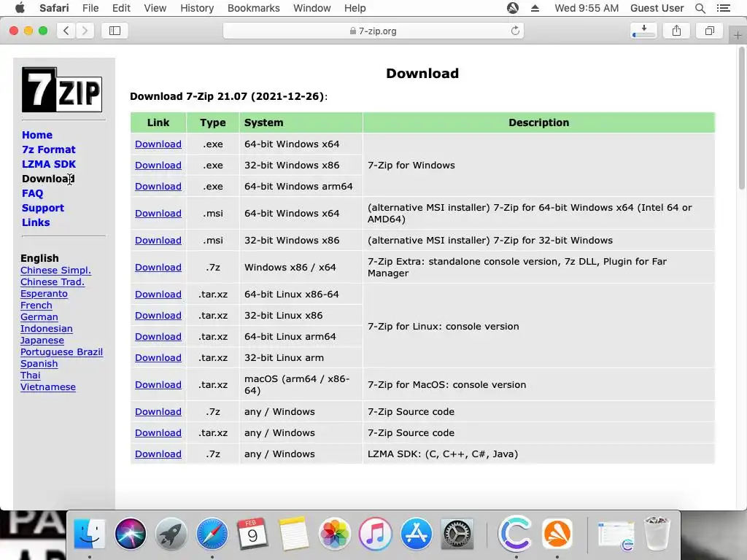Open the Avast orange icon in Dock
The height and width of the screenshot is (560, 747).
click(x=557, y=533)
